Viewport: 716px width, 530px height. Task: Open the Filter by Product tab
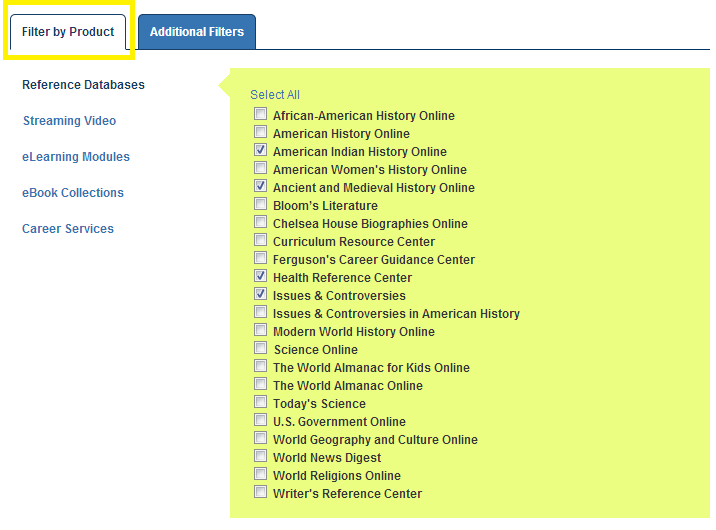[x=68, y=31]
